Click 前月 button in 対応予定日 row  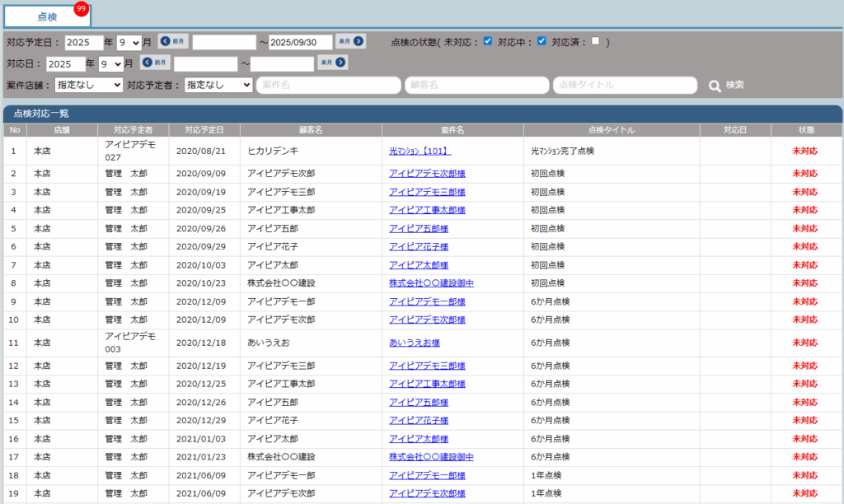pyautogui.click(x=173, y=41)
